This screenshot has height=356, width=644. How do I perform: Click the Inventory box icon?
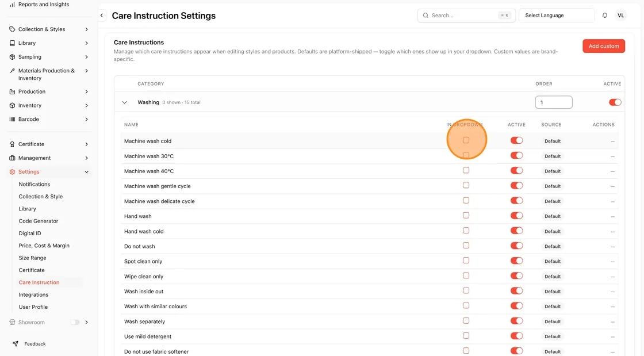coord(12,105)
